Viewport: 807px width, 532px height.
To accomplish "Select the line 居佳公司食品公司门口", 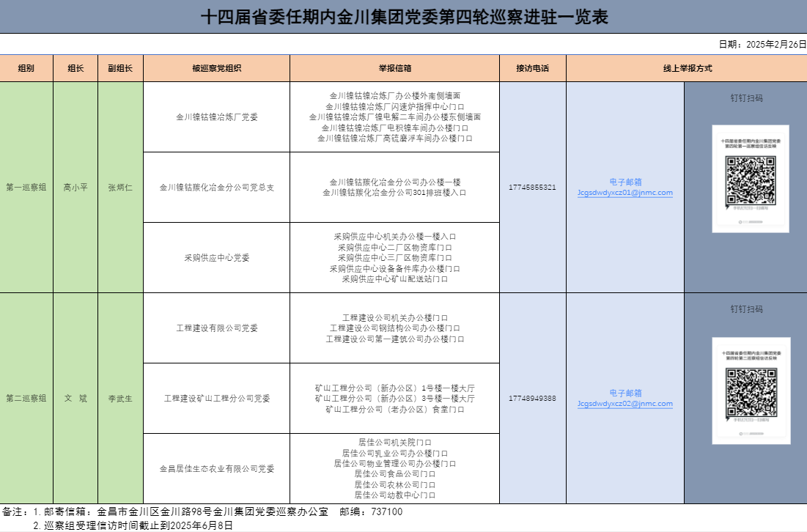I will point(395,474).
